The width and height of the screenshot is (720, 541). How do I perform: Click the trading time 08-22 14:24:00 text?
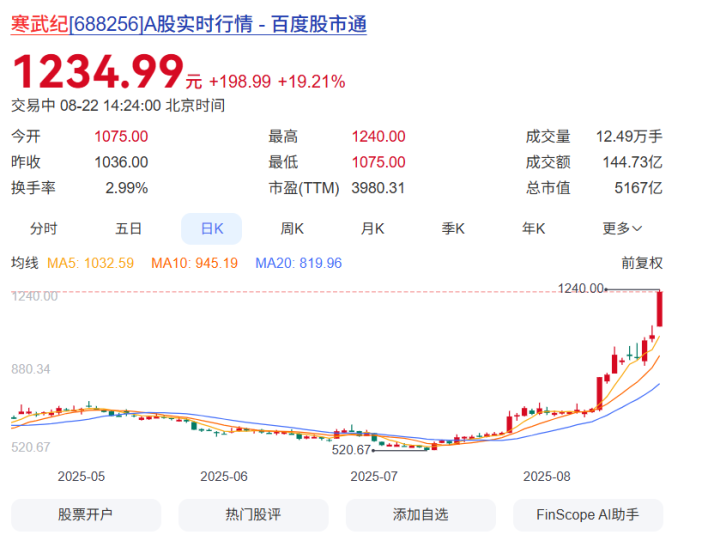coord(110,106)
